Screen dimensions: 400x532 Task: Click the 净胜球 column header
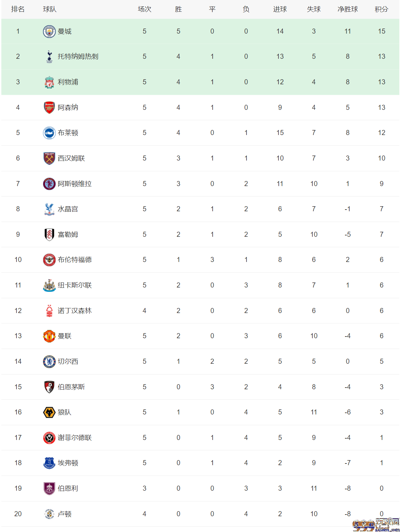coord(348,9)
